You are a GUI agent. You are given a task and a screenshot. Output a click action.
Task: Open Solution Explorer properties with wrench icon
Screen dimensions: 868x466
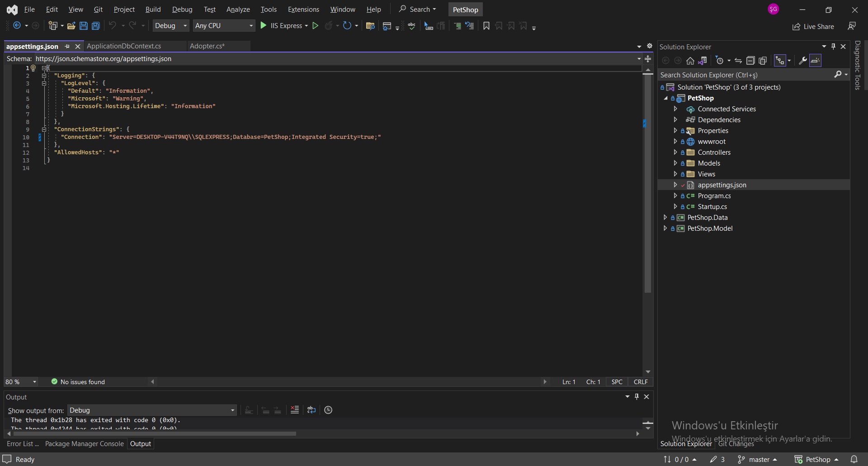click(803, 61)
